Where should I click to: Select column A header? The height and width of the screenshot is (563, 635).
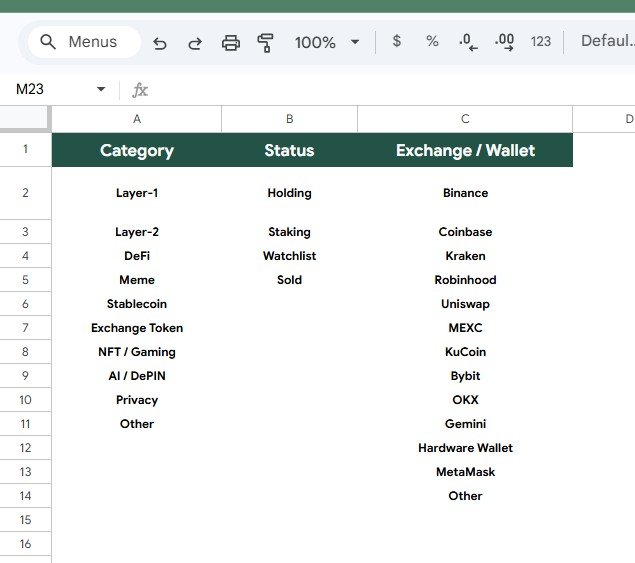tap(137, 119)
